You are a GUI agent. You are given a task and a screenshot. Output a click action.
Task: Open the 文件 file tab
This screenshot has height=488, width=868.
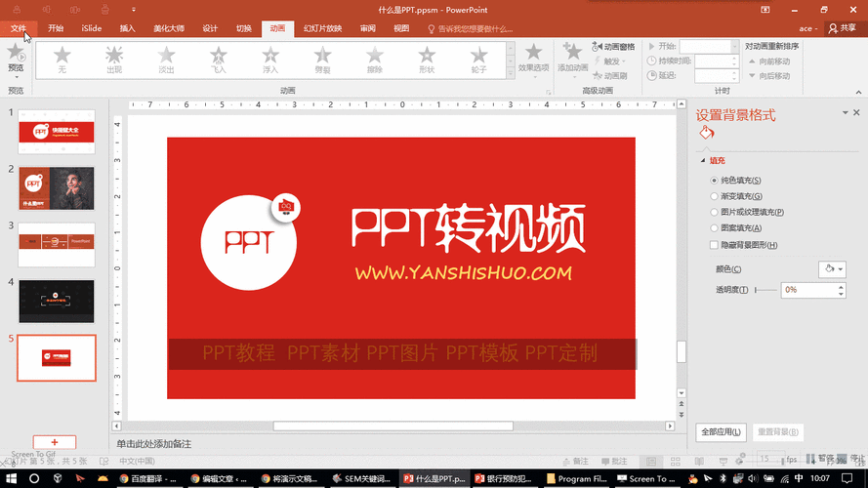[19, 28]
